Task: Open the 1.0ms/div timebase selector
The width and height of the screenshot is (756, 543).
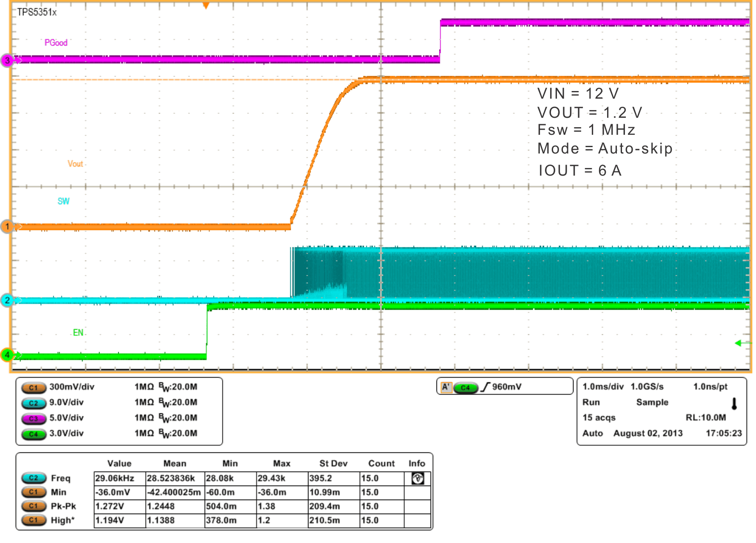Action: click(604, 387)
